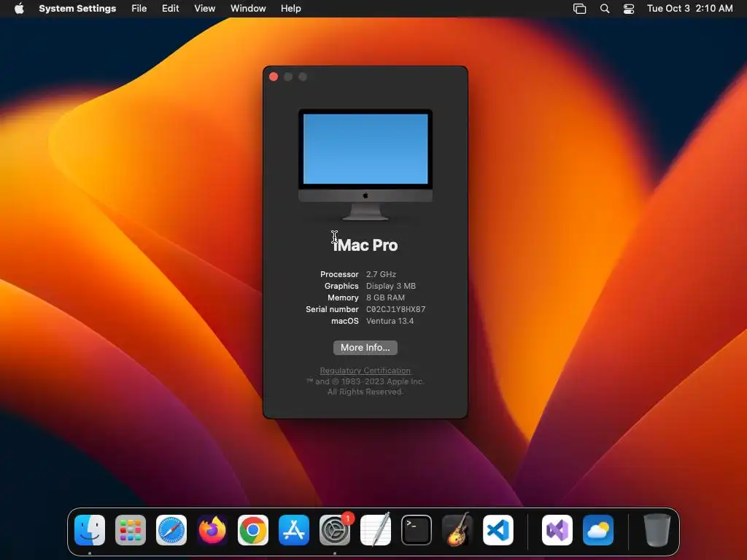The height and width of the screenshot is (560, 747).
Task: Open Control Center in menu bar
Action: click(629, 9)
